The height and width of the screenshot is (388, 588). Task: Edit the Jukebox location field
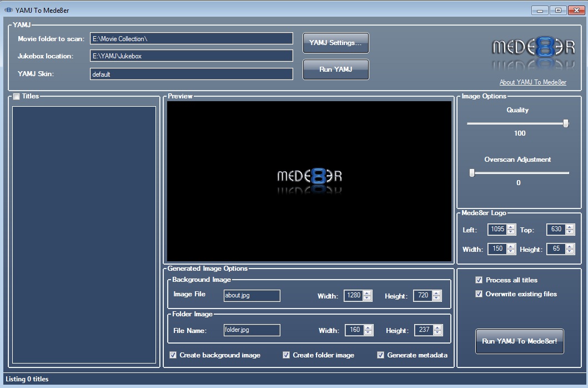[191, 56]
